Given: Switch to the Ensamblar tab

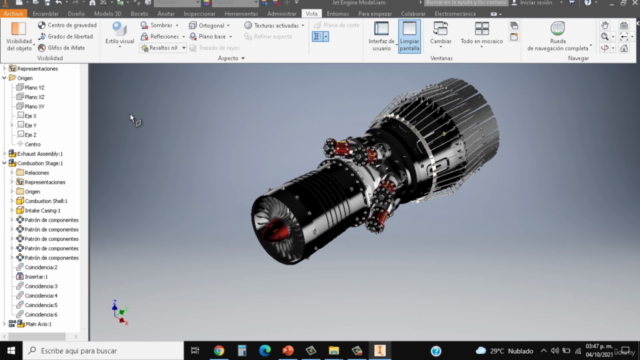Looking at the screenshot, I should (46, 13).
